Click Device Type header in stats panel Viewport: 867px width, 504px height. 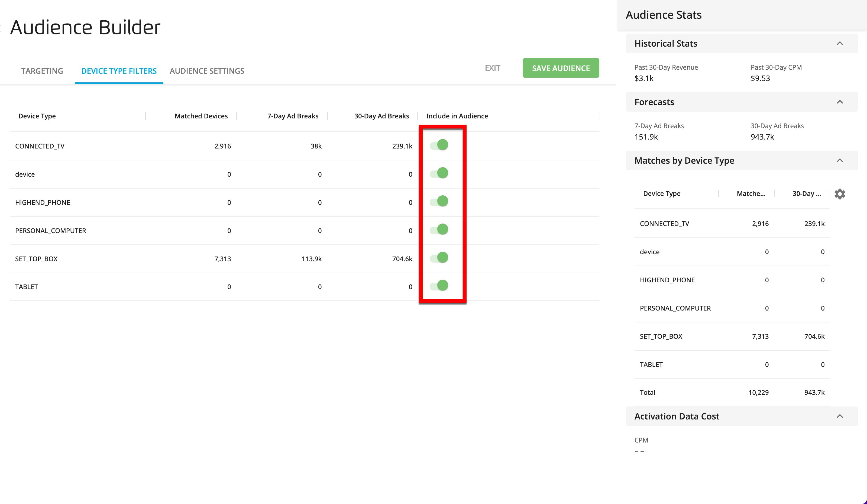[x=661, y=194]
